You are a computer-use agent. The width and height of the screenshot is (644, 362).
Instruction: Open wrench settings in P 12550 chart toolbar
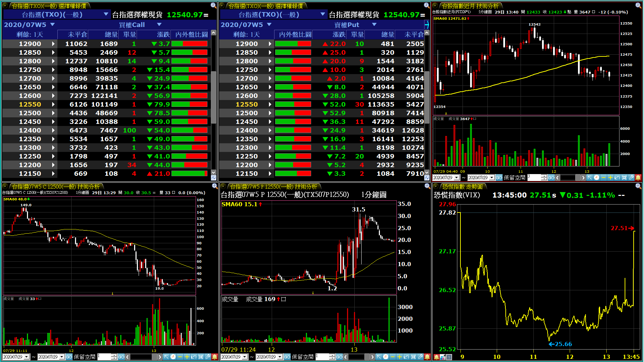click(x=420, y=357)
